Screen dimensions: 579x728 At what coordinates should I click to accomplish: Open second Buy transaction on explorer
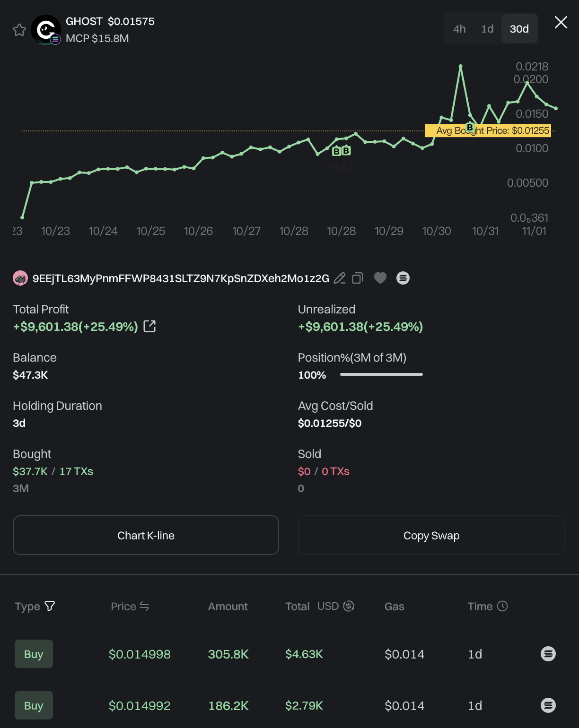548,705
